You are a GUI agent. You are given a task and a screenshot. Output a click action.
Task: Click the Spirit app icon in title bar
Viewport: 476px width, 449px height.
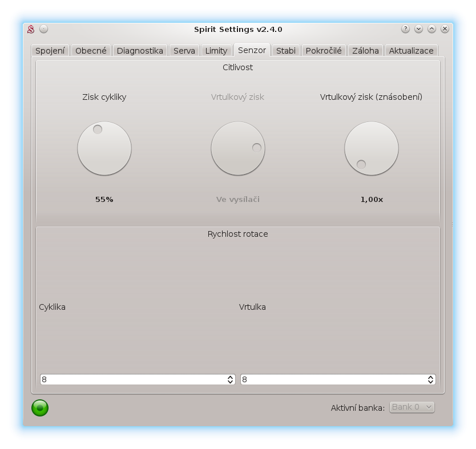[31, 29]
